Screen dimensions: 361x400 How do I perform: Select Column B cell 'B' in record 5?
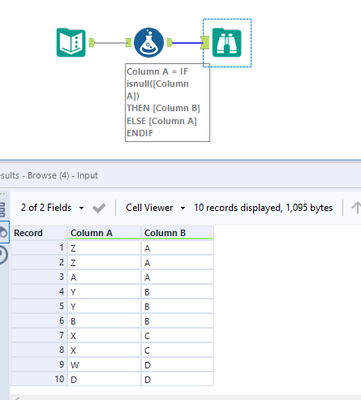pyautogui.click(x=177, y=306)
